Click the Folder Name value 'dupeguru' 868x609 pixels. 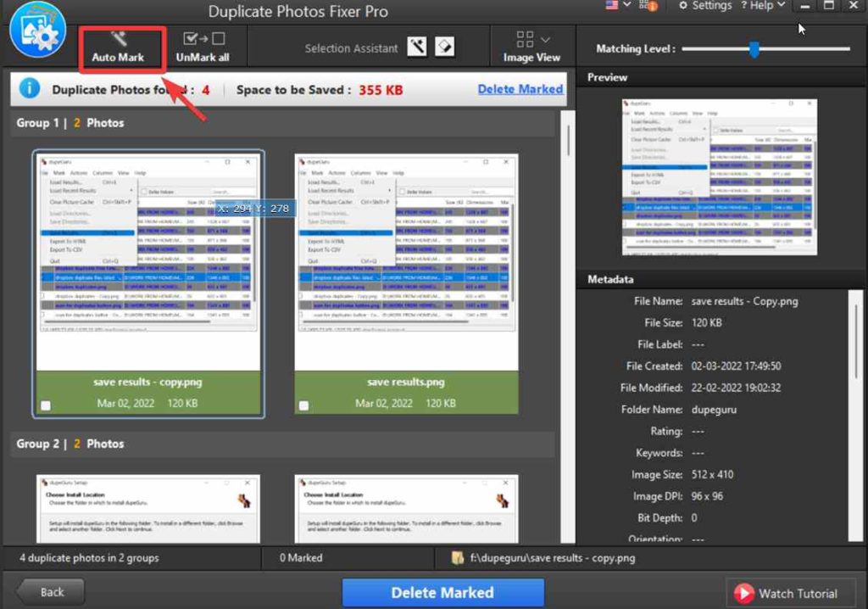click(714, 410)
